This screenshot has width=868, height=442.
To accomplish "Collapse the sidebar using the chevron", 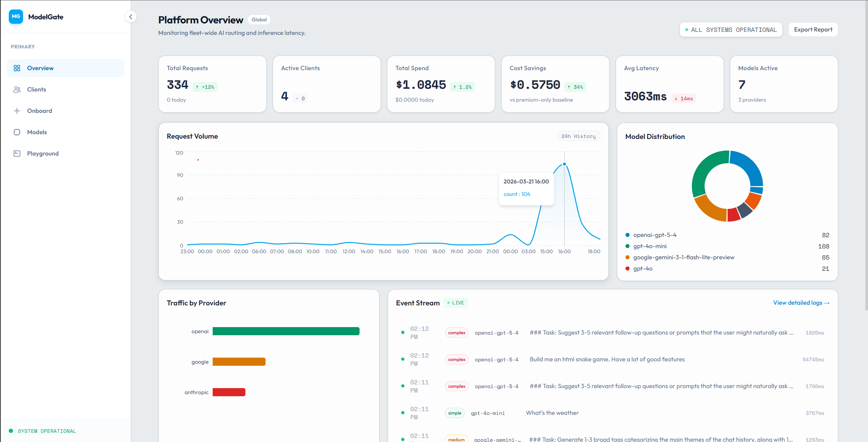I will coord(131,17).
